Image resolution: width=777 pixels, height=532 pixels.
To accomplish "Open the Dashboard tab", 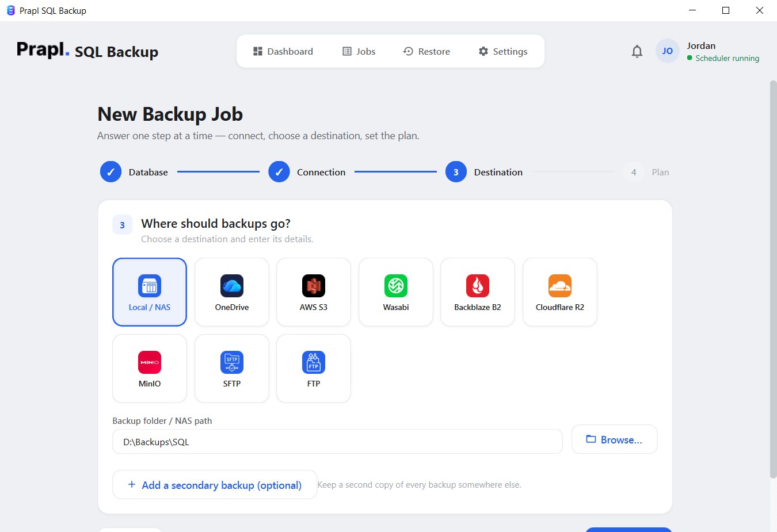I will [x=283, y=51].
